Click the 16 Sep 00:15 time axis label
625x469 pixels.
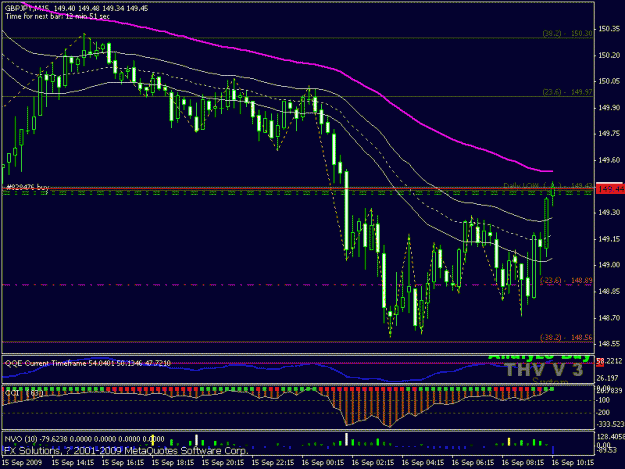pyautogui.click(x=323, y=463)
